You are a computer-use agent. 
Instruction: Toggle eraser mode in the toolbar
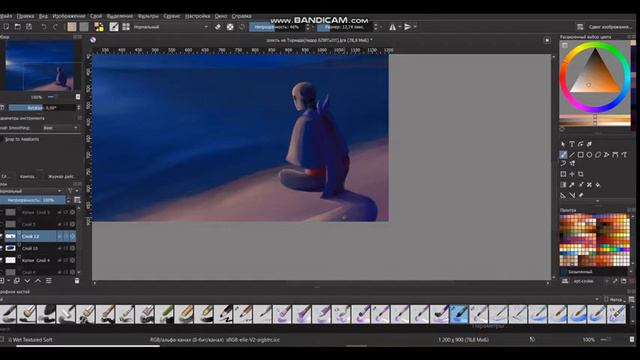pyautogui.click(x=218, y=27)
